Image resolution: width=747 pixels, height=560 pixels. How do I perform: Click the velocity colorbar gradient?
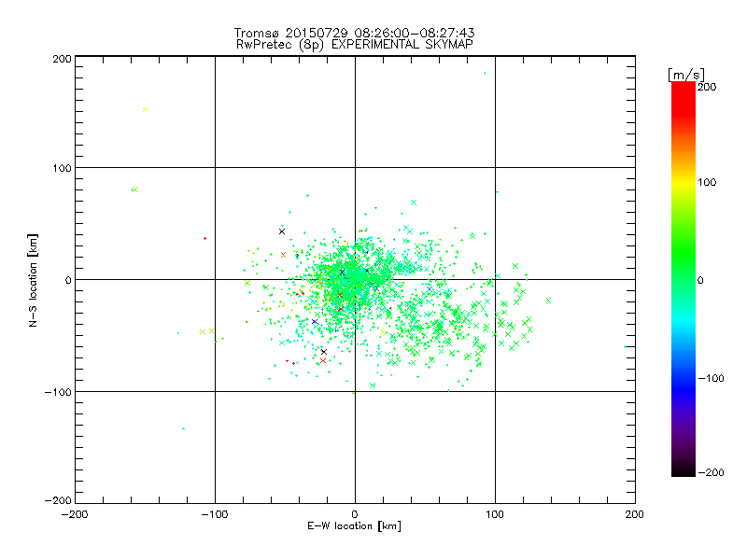point(684,278)
